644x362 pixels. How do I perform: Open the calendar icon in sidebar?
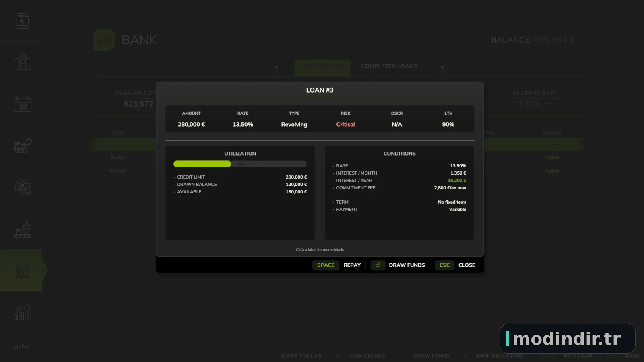point(23,104)
